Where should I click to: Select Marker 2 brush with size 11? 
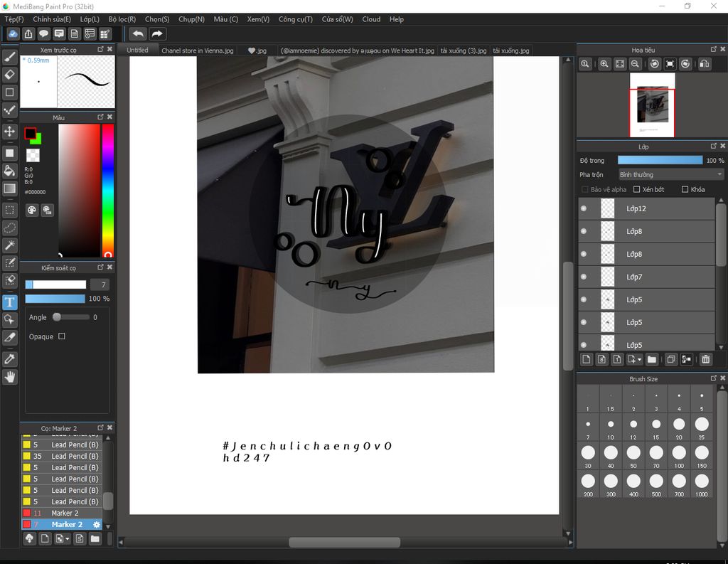coord(62,513)
